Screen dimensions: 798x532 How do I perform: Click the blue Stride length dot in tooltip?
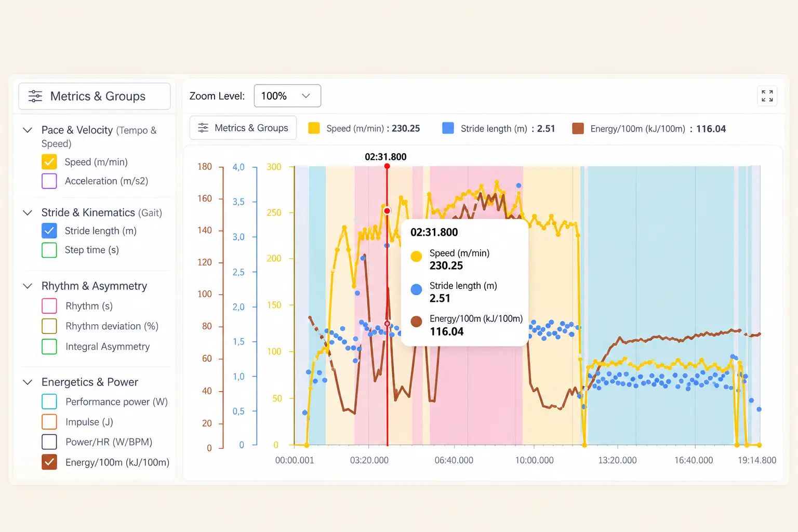tap(416, 289)
